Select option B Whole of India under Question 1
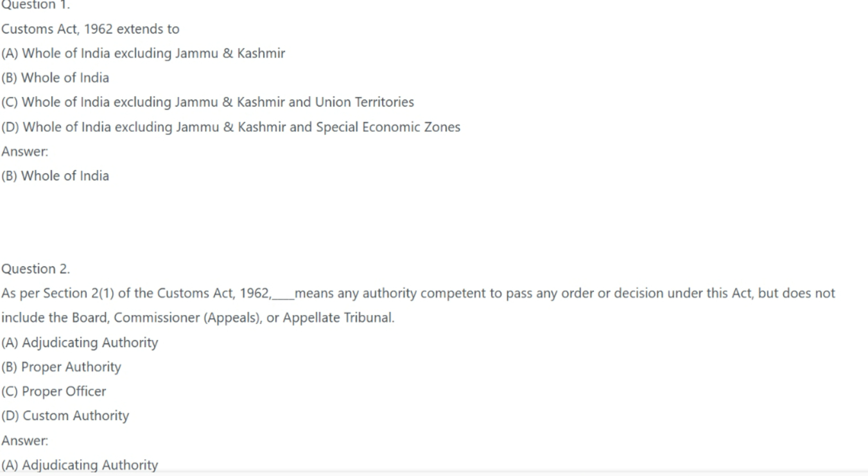Image resolution: width=868 pixels, height=476 pixels. 55,78
